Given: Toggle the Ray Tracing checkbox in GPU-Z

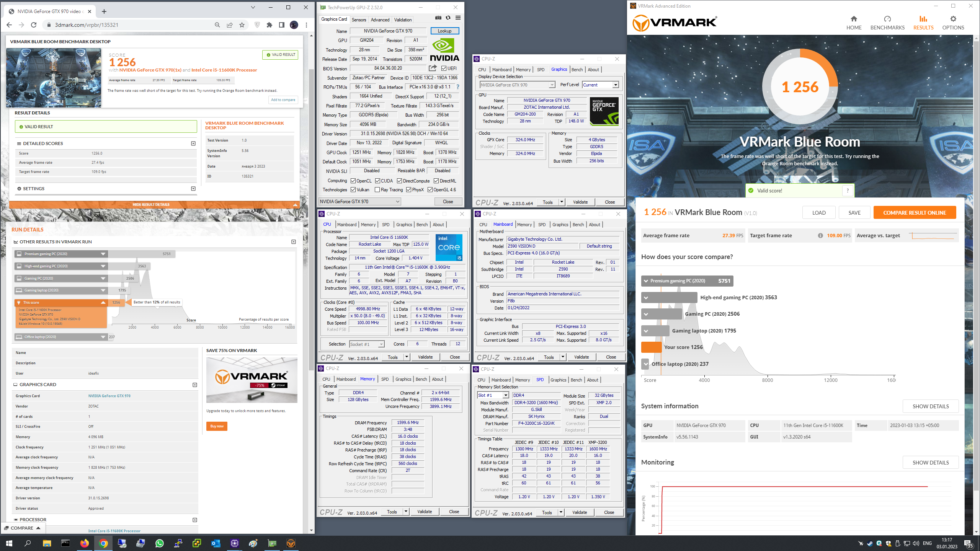Looking at the screenshot, I should point(377,190).
